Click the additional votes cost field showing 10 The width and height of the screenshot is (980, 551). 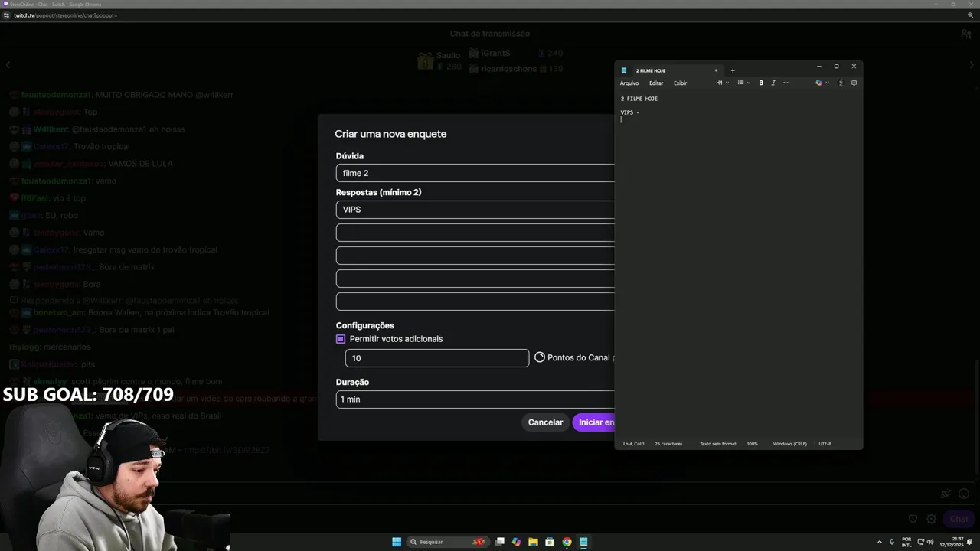point(437,358)
